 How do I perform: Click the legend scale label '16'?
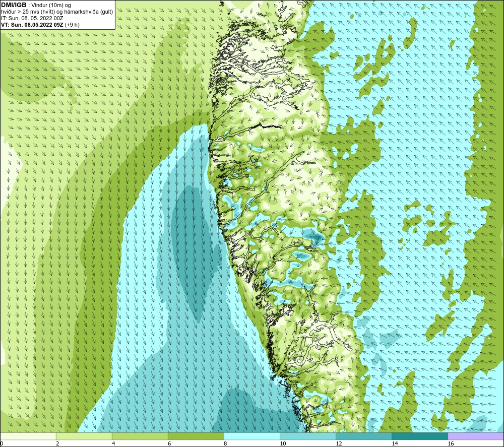pyautogui.click(x=451, y=443)
